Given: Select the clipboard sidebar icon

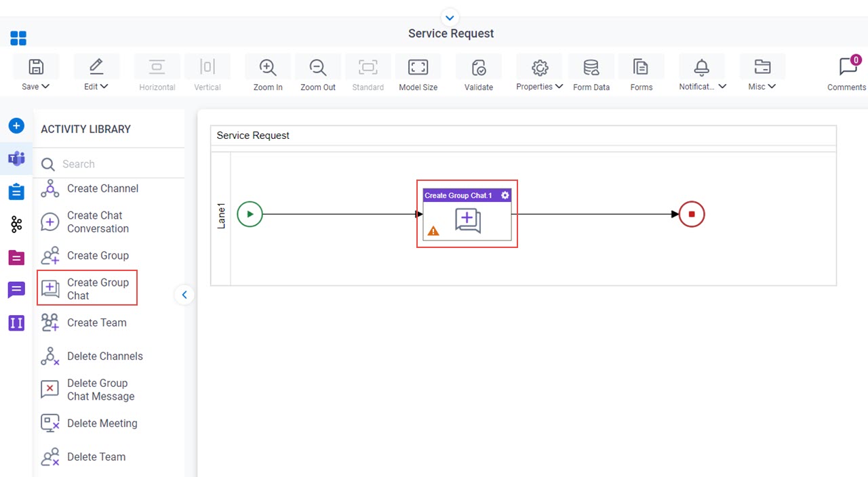Looking at the screenshot, I should tap(16, 192).
